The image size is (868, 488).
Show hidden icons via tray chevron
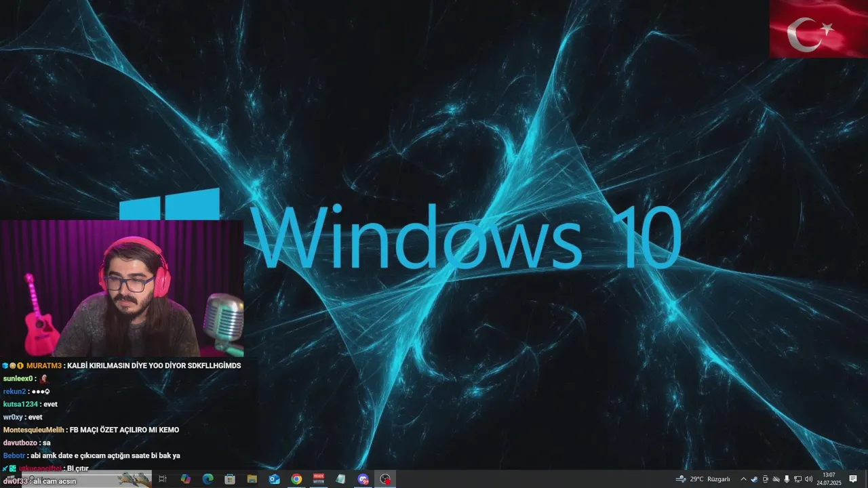(743, 479)
